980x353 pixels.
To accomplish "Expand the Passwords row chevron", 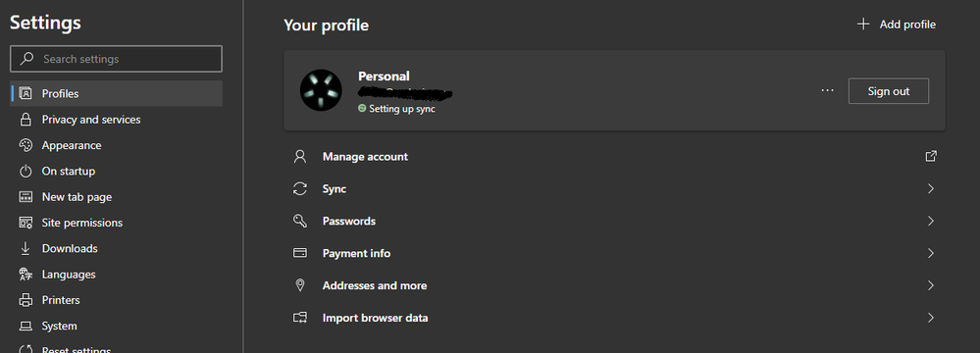I will (931, 222).
